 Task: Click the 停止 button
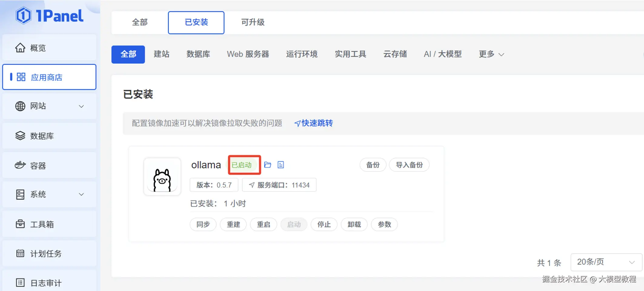coord(324,224)
